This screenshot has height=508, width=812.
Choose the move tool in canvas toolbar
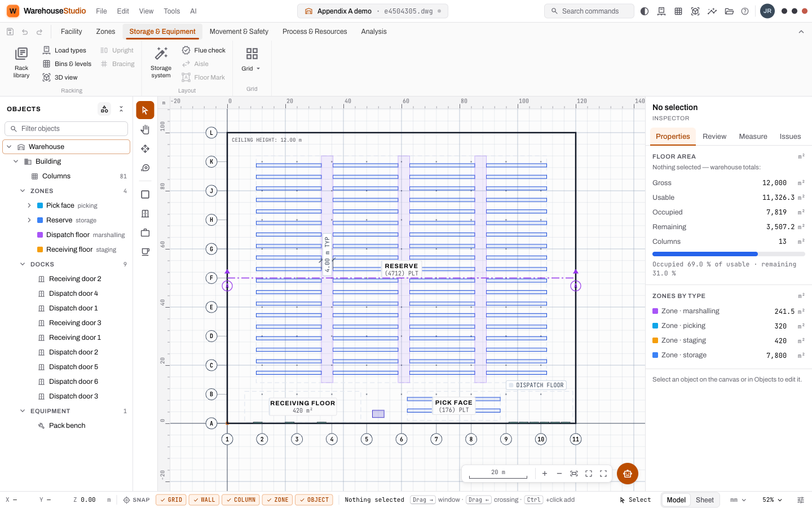(x=145, y=148)
